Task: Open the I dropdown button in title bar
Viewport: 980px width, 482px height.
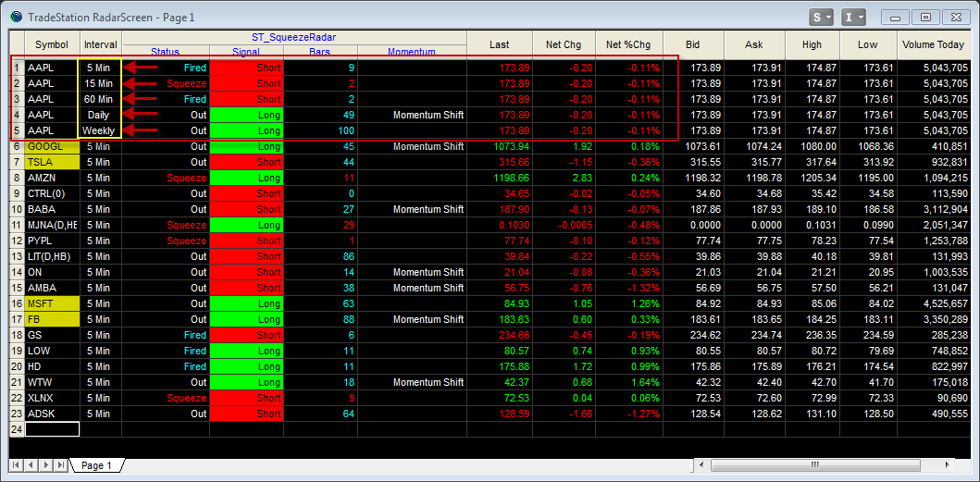Action: [853, 18]
